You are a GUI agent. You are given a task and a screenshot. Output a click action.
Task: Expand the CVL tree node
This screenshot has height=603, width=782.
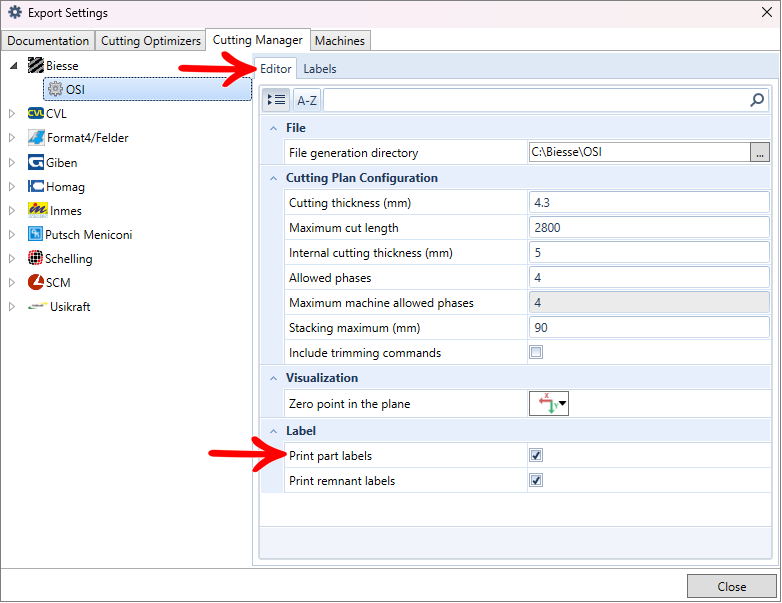click(x=12, y=114)
